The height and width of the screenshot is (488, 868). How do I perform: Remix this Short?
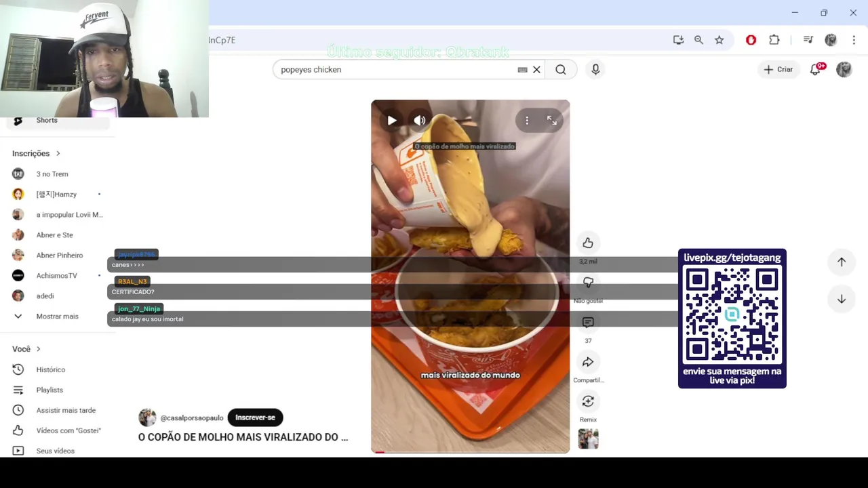[588, 401]
